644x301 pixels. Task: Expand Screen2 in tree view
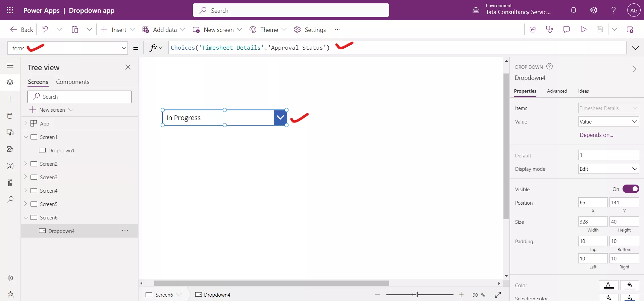pos(25,163)
